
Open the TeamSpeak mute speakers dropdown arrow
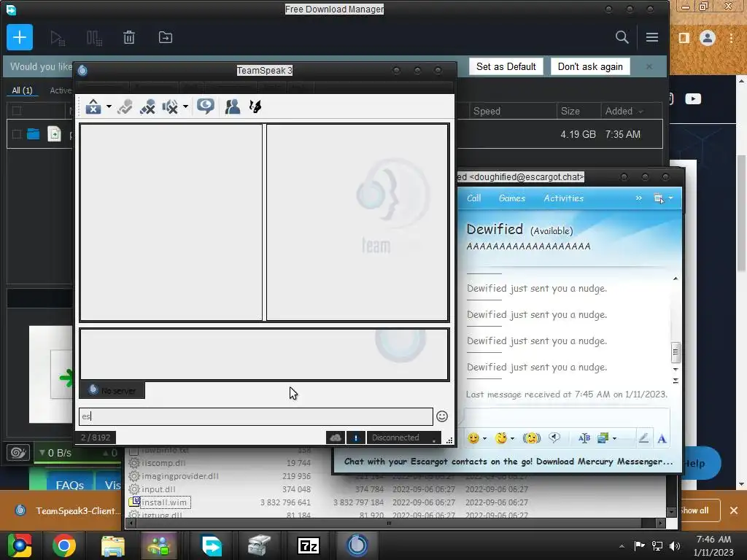(x=185, y=106)
